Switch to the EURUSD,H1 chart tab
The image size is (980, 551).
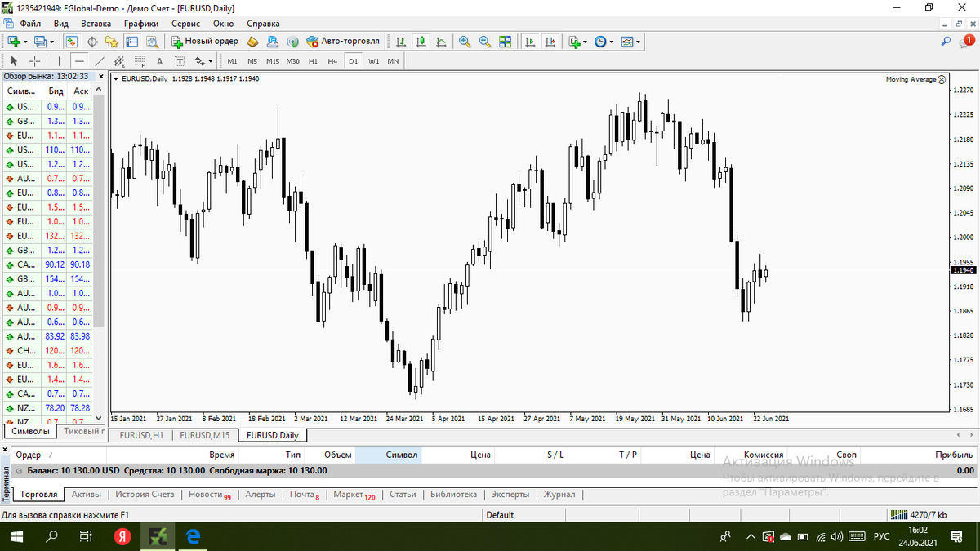point(140,435)
